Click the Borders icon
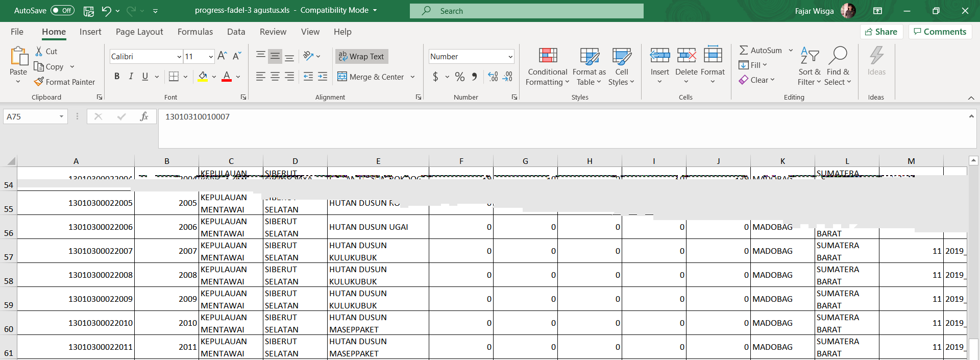This screenshot has height=360, width=980. coord(174,77)
